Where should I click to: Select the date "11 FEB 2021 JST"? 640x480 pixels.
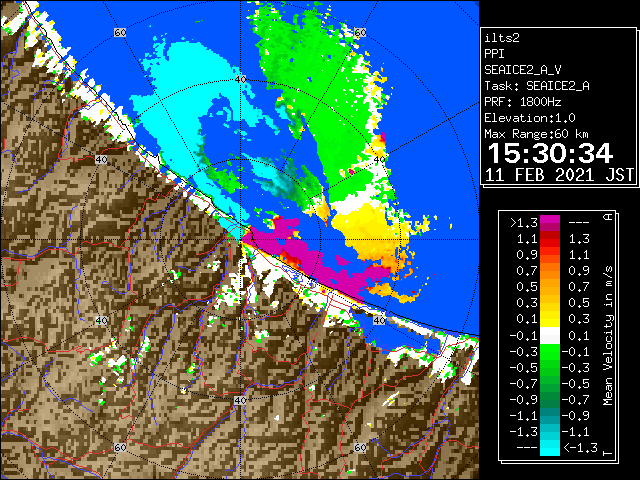coord(559,175)
